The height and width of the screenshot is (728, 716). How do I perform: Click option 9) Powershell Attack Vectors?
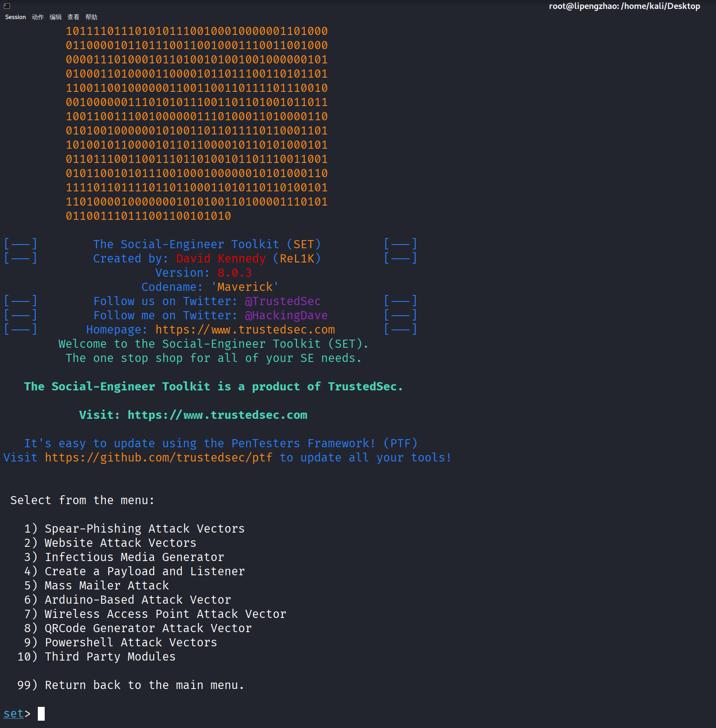tap(121, 642)
